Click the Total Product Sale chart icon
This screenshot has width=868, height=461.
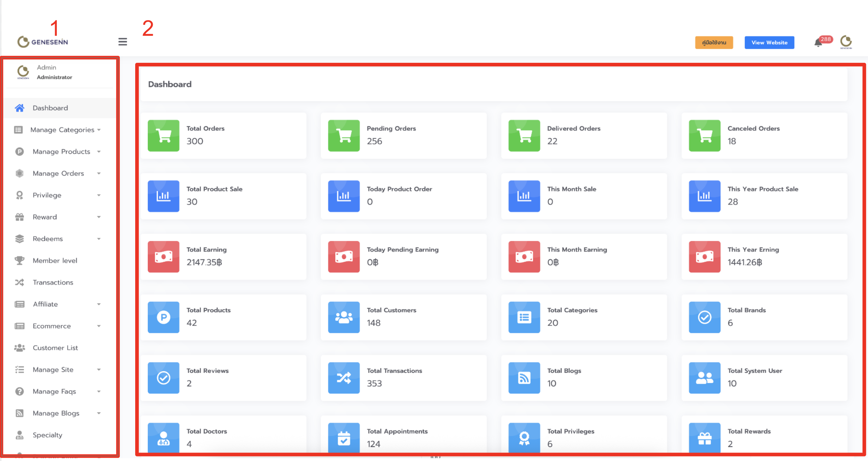[x=163, y=196]
